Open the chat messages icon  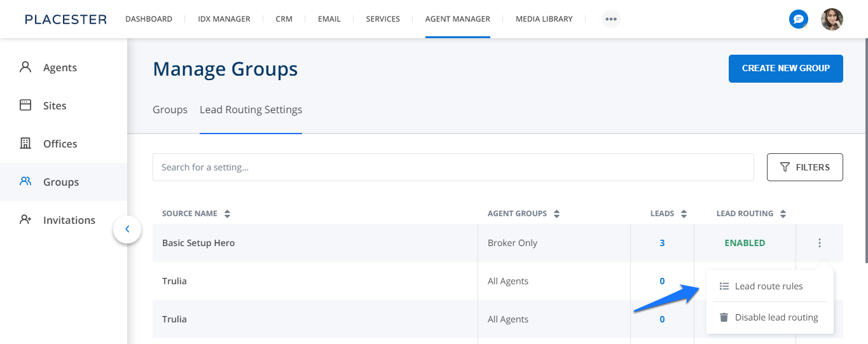point(798,19)
